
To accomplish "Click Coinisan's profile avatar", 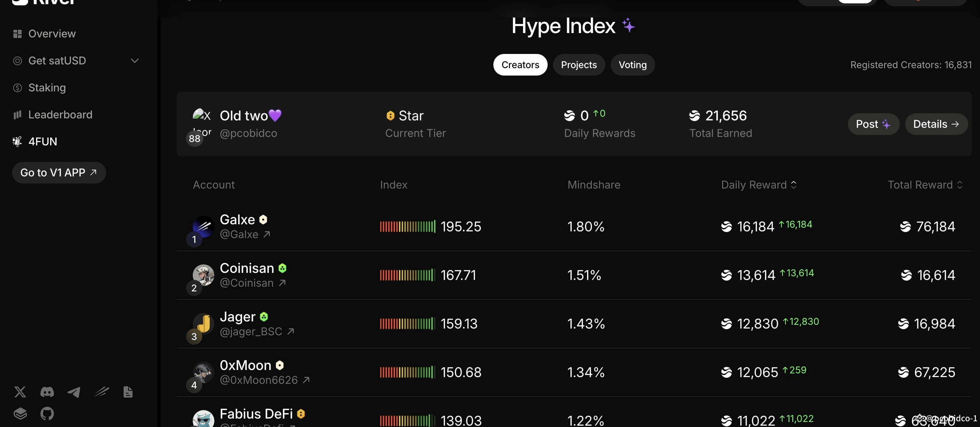I will 203,275.
